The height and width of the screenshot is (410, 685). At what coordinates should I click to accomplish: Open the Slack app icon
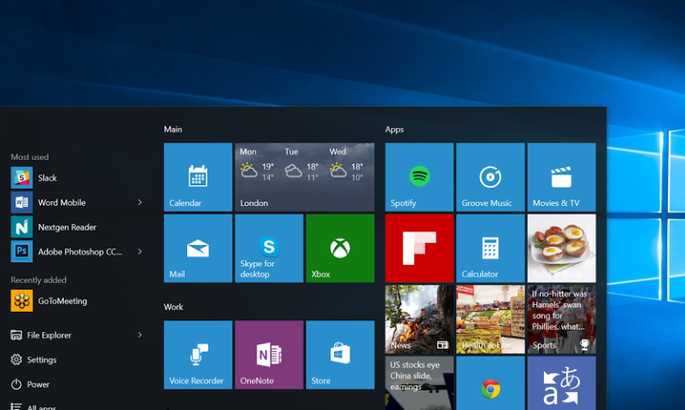point(21,178)
